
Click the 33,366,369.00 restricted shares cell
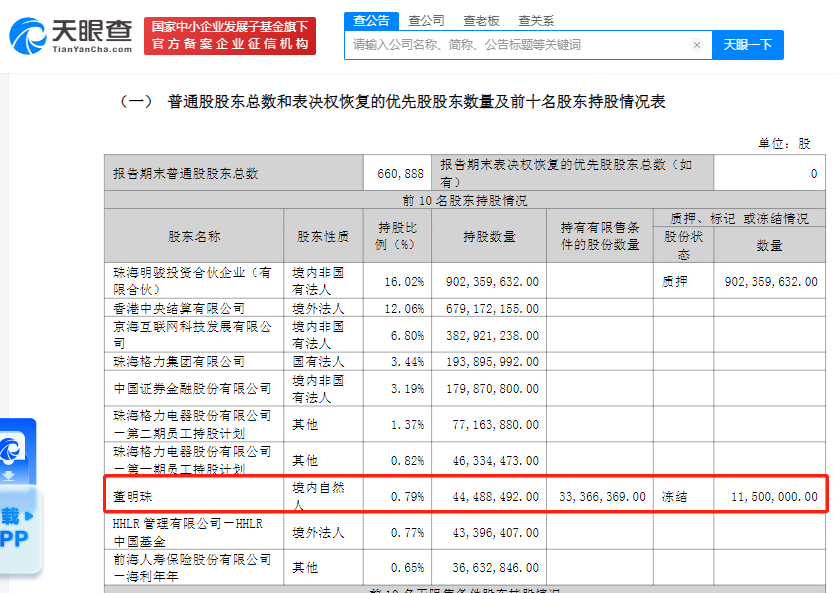[x=600, y=496]
